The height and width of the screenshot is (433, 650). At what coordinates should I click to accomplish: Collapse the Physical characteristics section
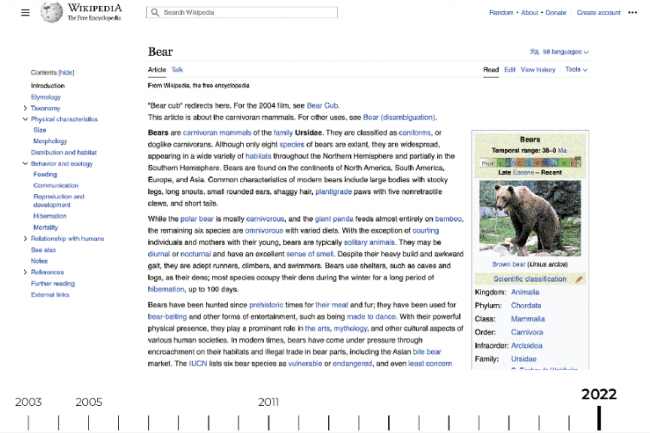[25, 119]
